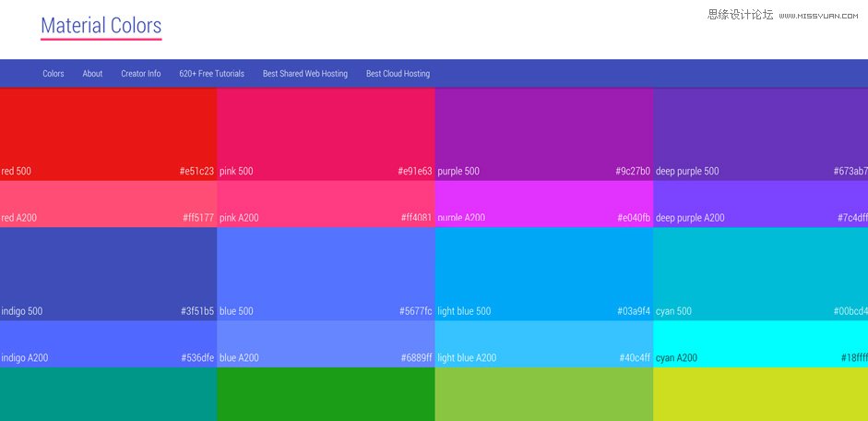The width and height of the screenshot is (868, 421).
Task: Pick the blue 500 swatch
Action: [x=326, y=273]
